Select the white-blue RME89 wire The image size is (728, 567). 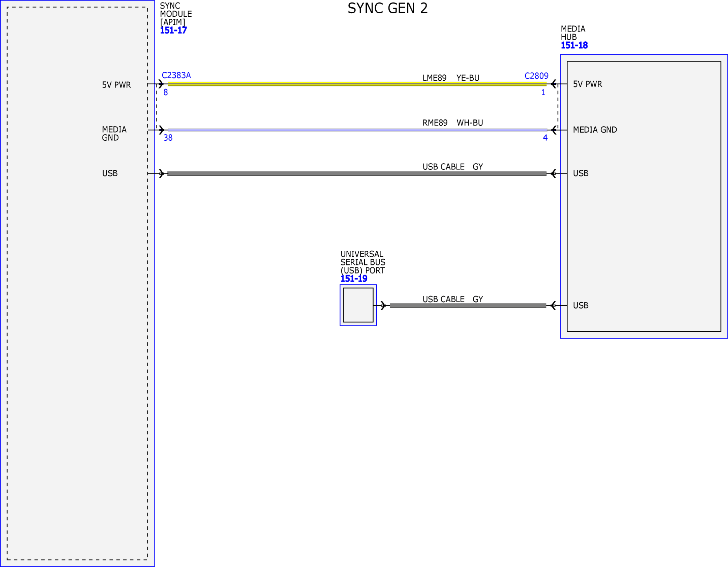(x=357, y=130)
